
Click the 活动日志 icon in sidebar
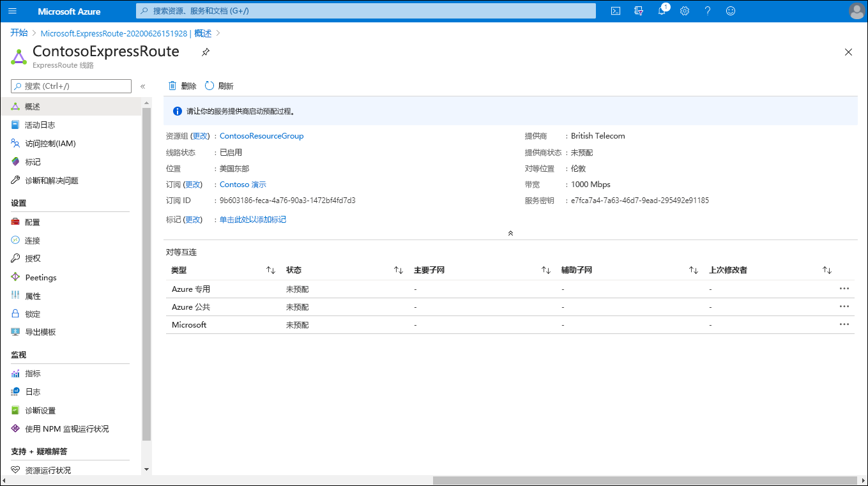tap(15, 125)
